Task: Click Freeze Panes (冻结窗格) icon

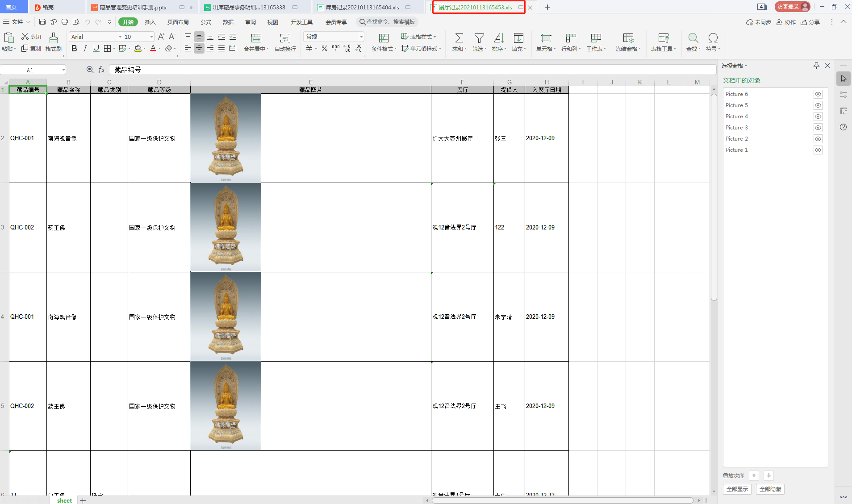Action: (x=628, y=38)
